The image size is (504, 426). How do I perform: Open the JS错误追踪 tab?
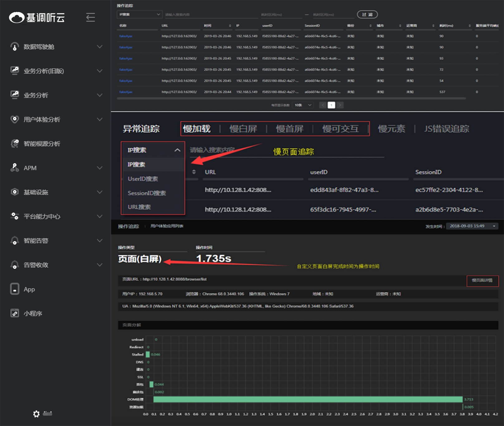coord(446,129)
